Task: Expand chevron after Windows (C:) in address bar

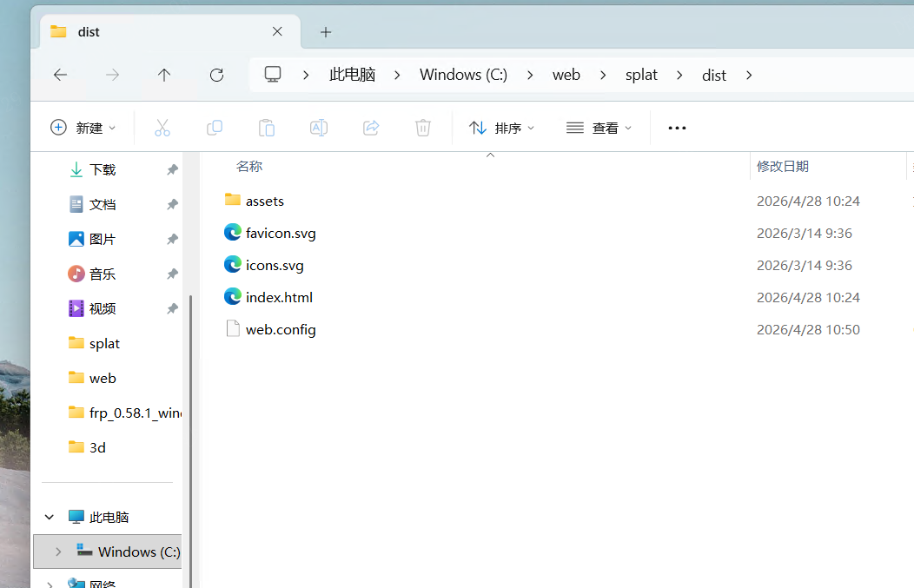Action: [530, 76]
